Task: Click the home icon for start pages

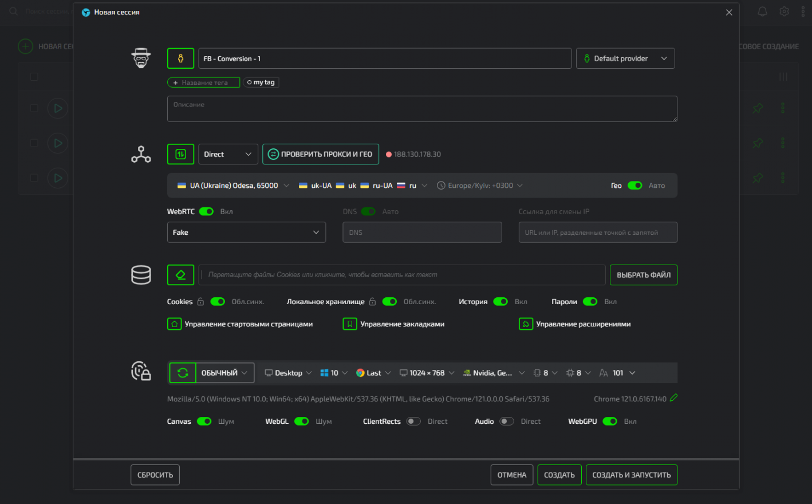Action: (x=174, y=324)
